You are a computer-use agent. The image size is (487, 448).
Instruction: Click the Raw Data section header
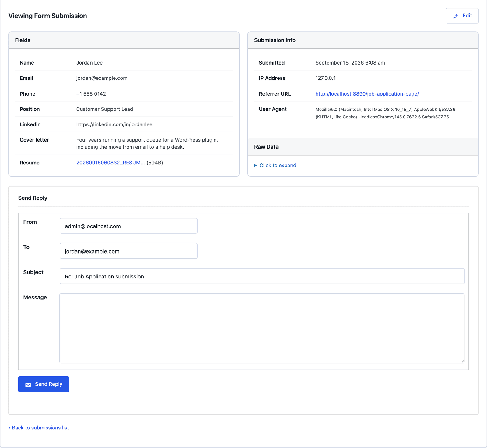click(363, 147)
